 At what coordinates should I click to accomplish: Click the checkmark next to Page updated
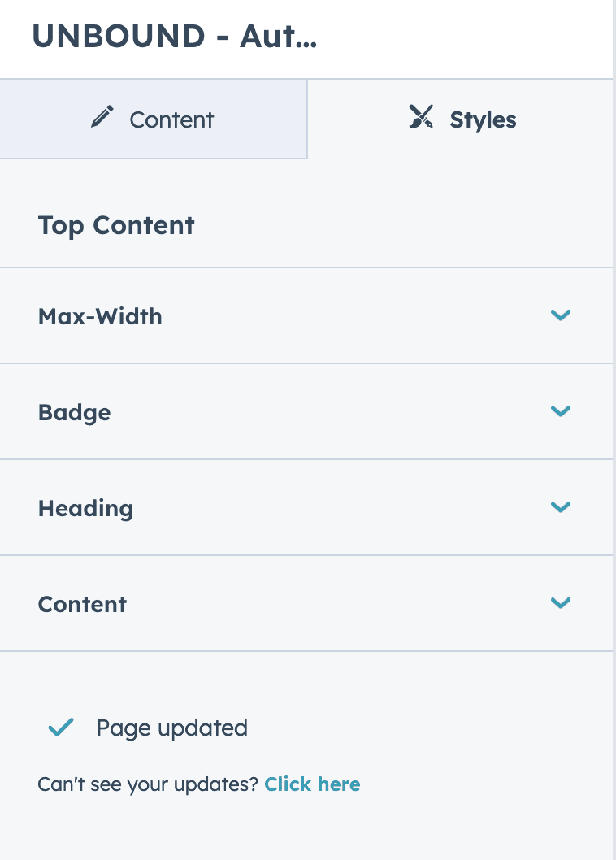tap(59, 727)
